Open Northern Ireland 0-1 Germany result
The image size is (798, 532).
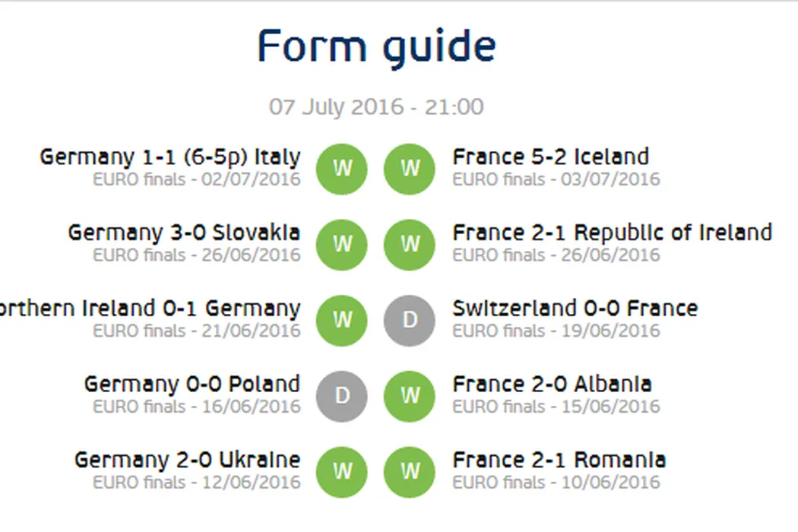(x=150, y=309)
